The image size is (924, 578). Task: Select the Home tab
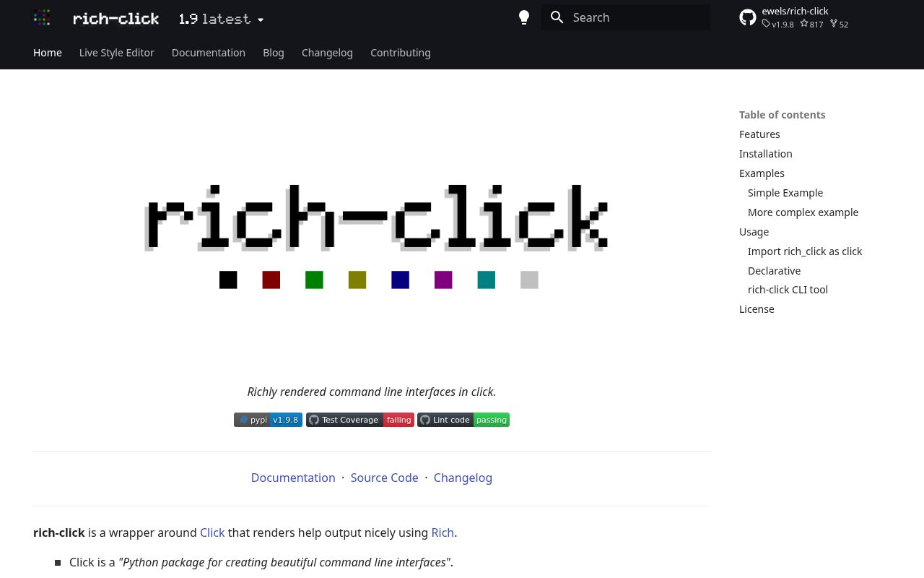coord(48,53)
